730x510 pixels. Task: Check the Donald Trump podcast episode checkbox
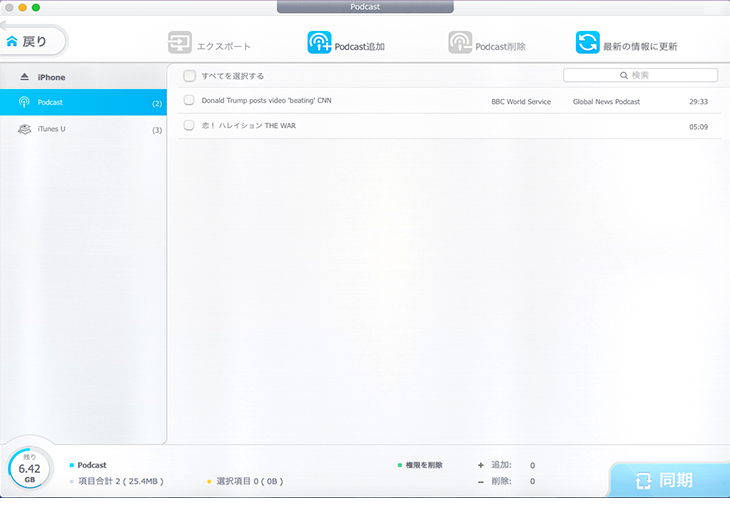pos(189,101)
